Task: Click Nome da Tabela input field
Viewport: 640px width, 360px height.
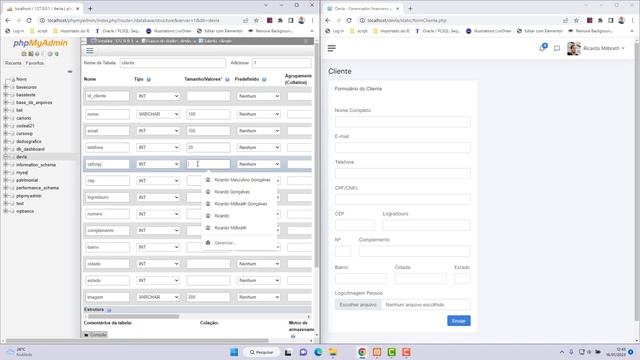Action: [173, 63]
